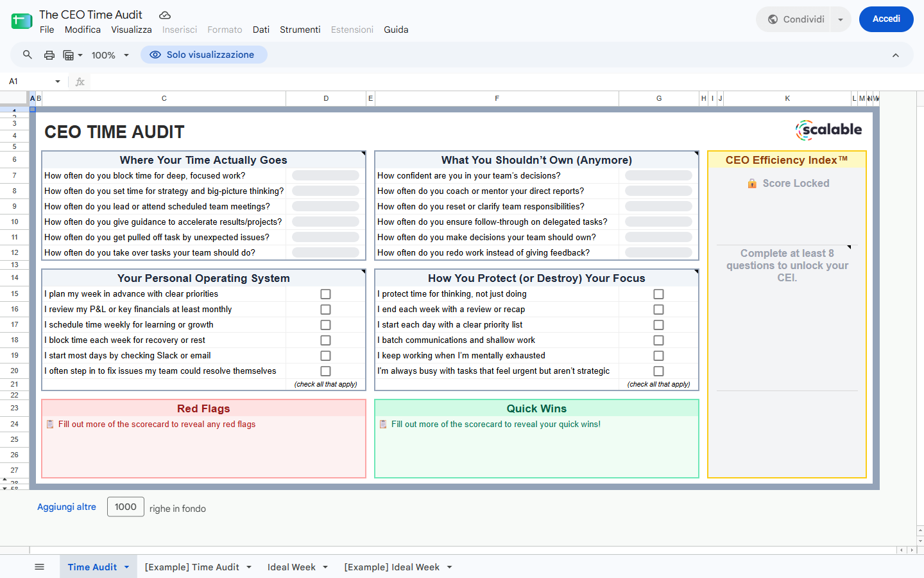
Task: Open Time Audit tab menu arrow
Action: coord(126,567)
